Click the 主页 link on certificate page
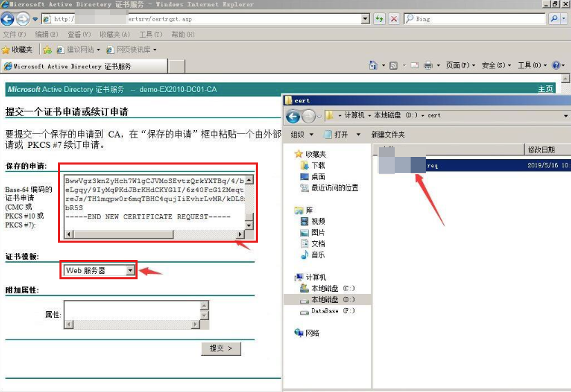The width and height of the screenshot is (571, 392). 545,89
